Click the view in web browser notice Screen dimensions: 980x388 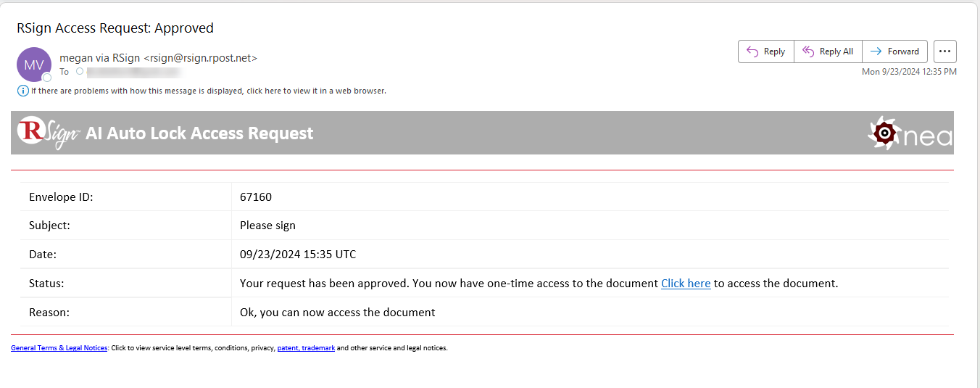coord(208,91)
